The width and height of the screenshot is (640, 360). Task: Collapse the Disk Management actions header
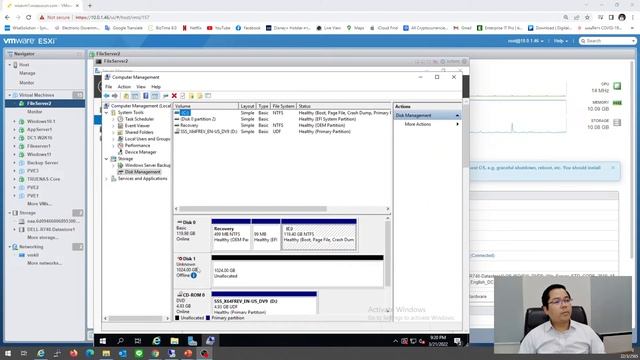coord(457,116)
